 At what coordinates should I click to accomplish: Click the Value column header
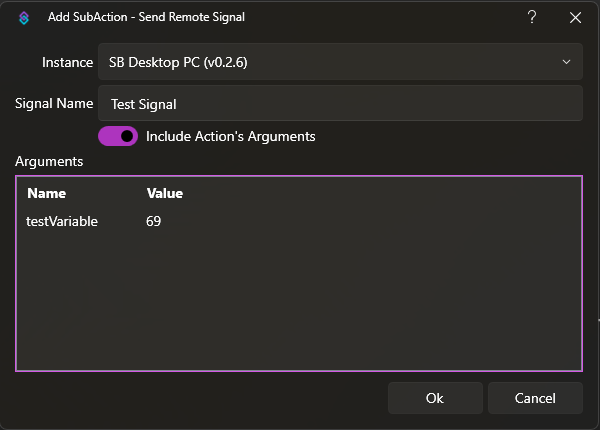[x=165, y=193]
